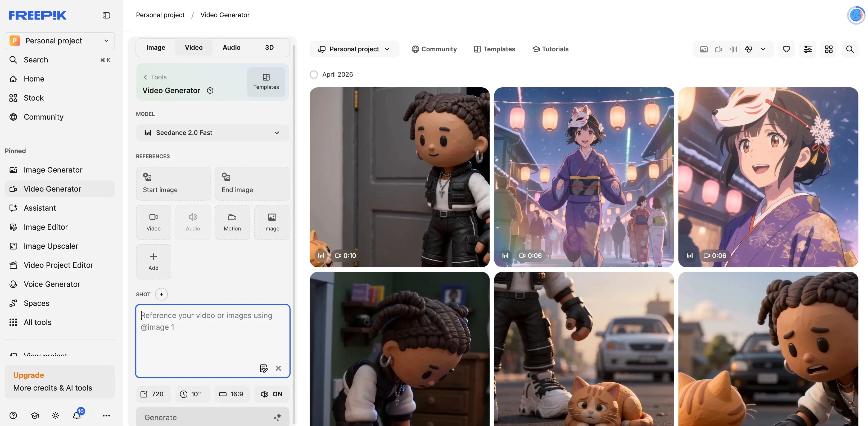Click the Generate button

click(213, 417)
